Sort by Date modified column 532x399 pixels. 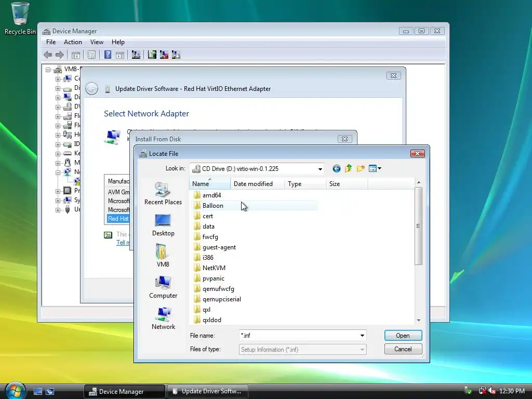(x=258, y=183)
